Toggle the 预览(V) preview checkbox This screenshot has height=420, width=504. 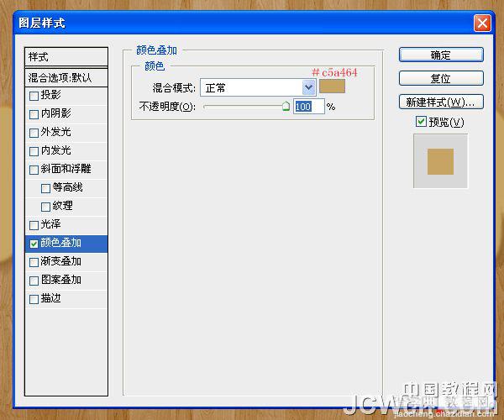(x=421, y=122)
